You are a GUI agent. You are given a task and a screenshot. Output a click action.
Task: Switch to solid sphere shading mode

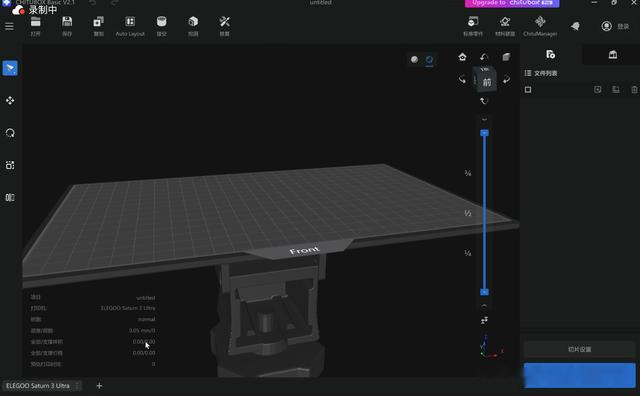point(414,60)
